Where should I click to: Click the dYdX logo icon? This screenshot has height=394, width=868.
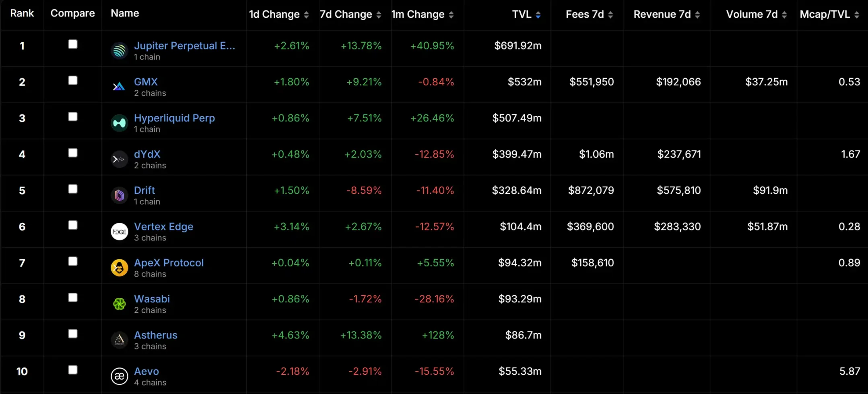[119, 159]
